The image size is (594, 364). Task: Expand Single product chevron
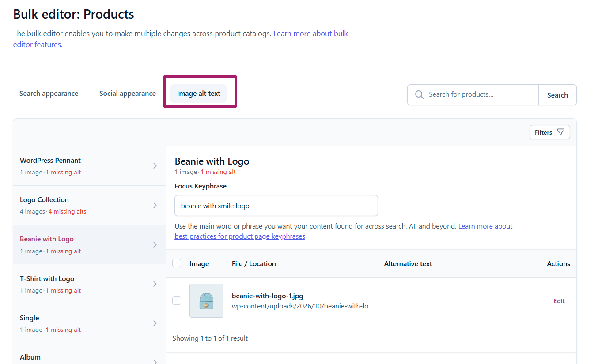click(155, 323)
